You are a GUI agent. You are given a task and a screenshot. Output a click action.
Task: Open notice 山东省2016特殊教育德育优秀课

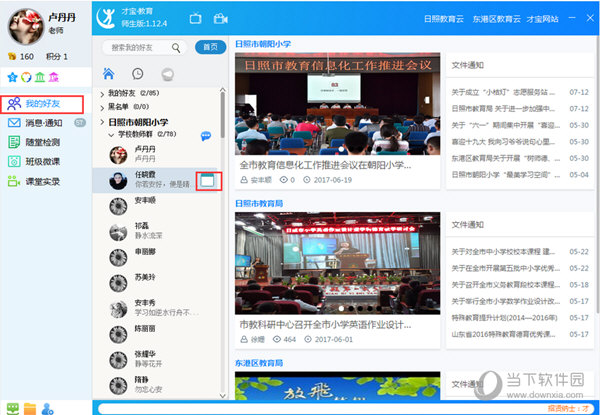point(504,334)
